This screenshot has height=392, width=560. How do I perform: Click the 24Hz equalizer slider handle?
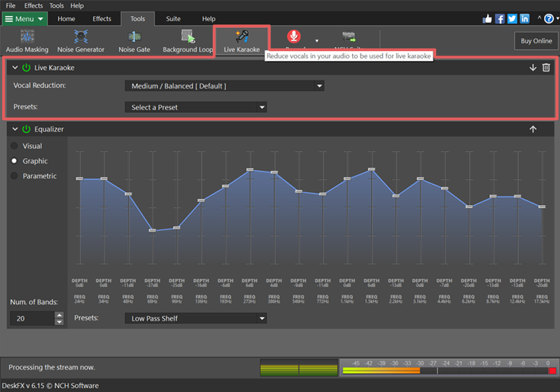pos(80,178)
